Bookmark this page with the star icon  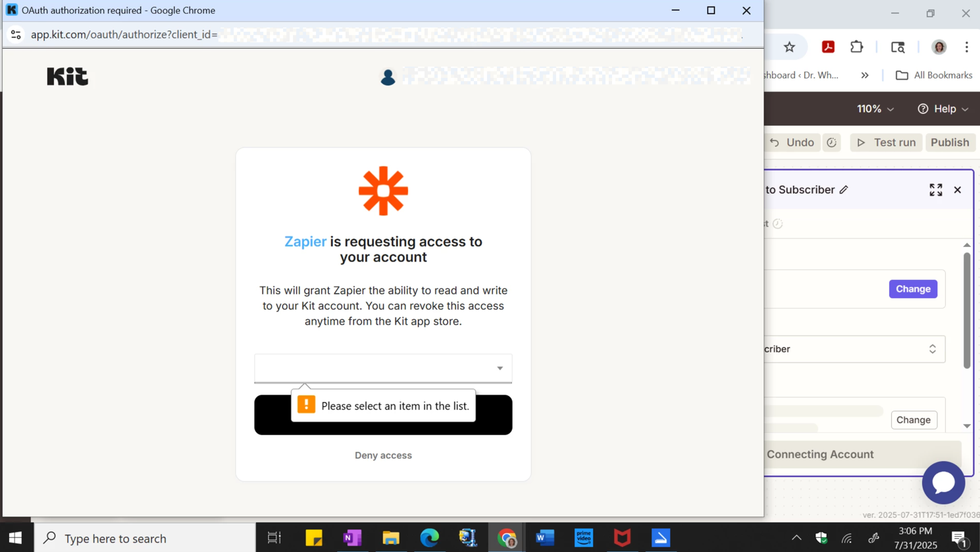tap(789, 47)
